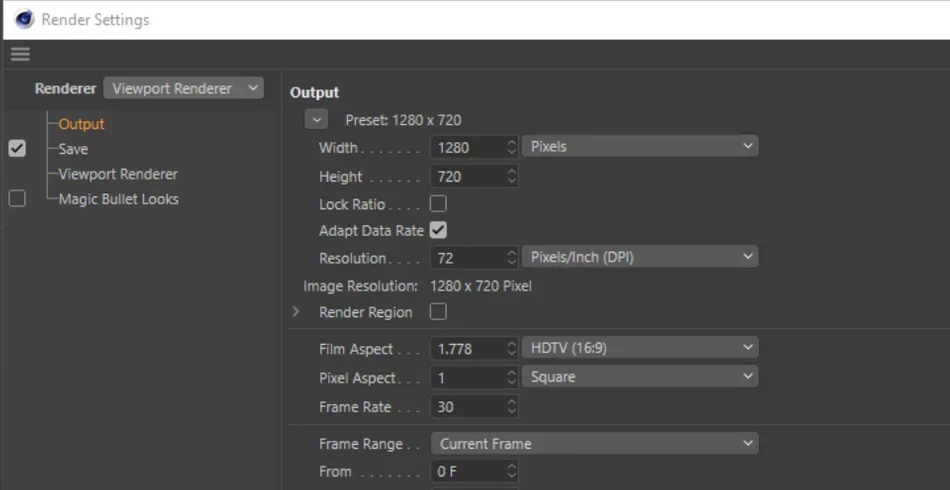Click the Frame Range label
The width and height of the screenshot is (950, 490).
pyautogui.click(x=361, y=444)
